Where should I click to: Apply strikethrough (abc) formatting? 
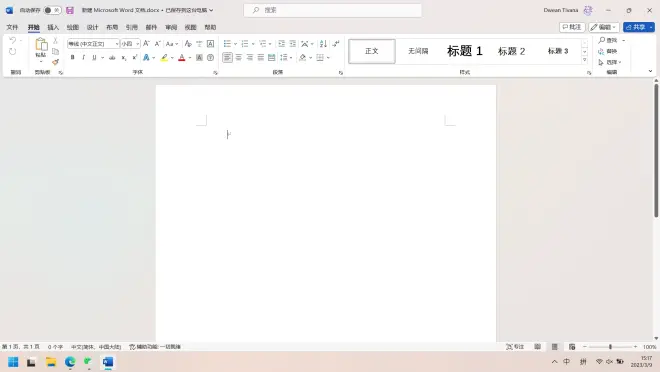(112, 58)
